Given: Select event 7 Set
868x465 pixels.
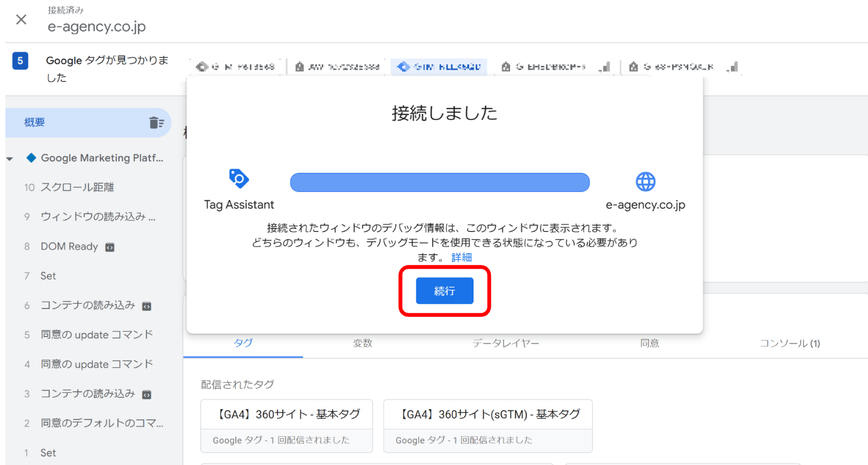Looking at the screenshot, I should point(48,276).
